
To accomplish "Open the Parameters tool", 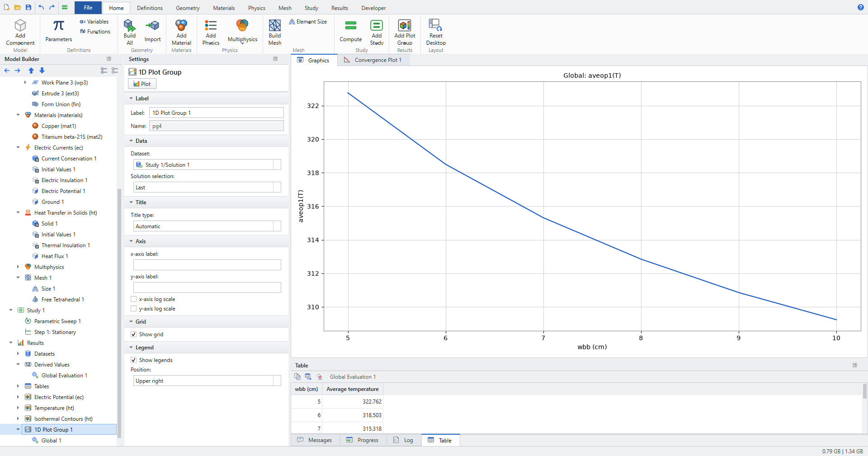I will (x=59, y=30).
